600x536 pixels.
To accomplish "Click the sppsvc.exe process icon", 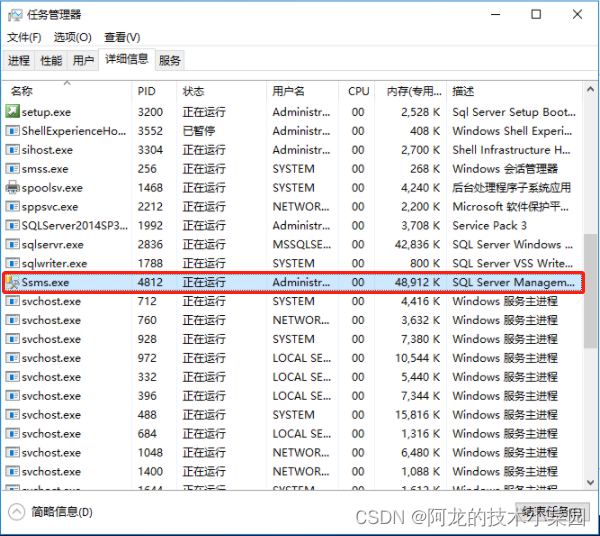I will (12, 207).
